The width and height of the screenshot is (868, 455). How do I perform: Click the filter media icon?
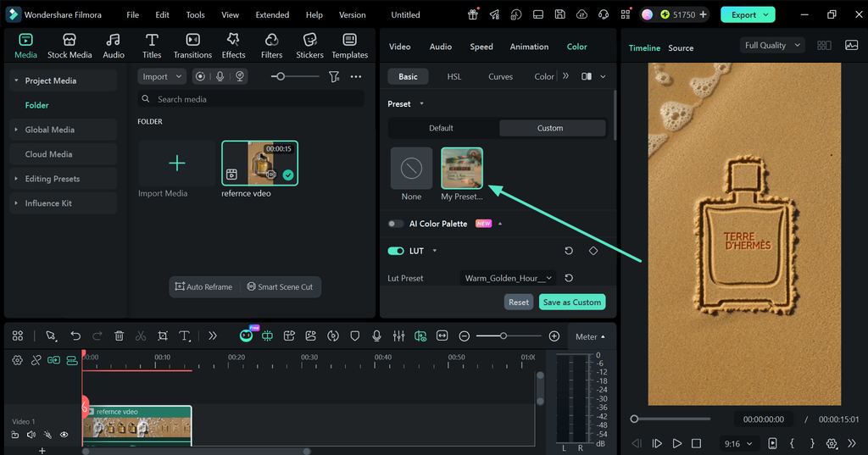[334, 76]
